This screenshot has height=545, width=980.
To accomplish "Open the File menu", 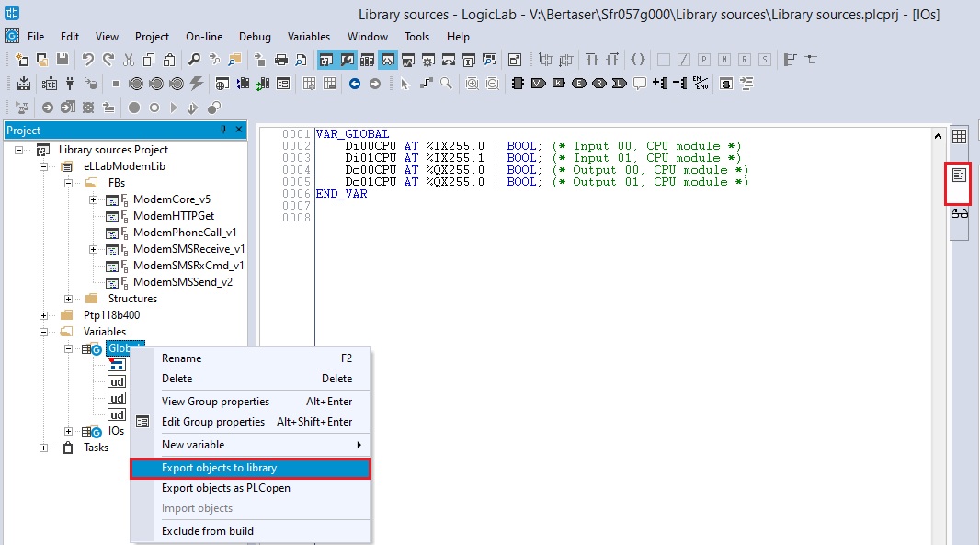I will (36, 36).
